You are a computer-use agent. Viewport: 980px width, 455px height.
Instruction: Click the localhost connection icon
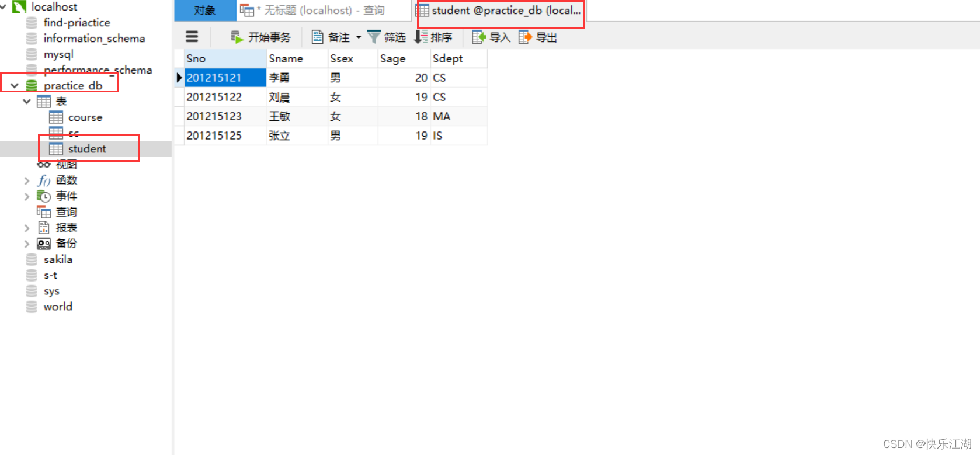19,6
